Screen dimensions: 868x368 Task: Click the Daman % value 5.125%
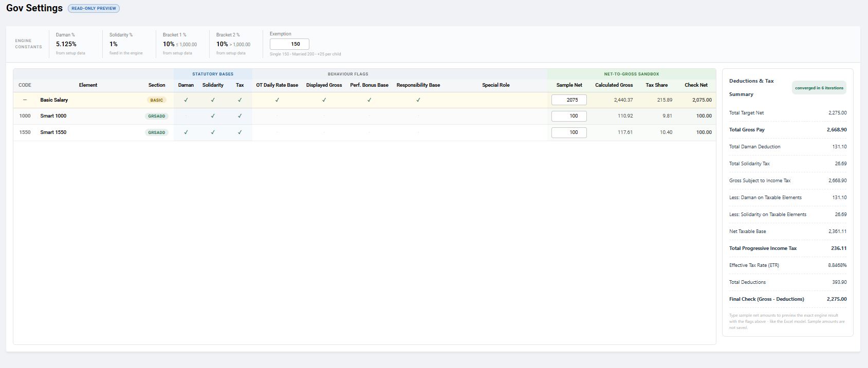pos(66,44)
